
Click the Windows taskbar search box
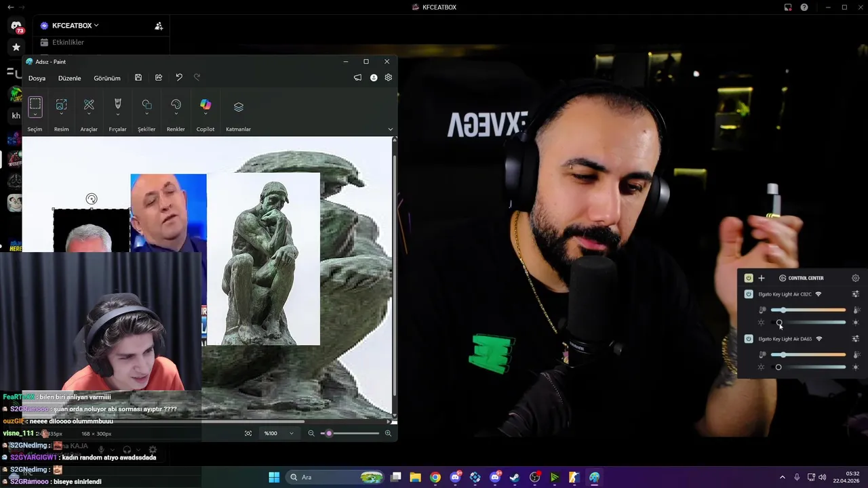pos(336,477)
